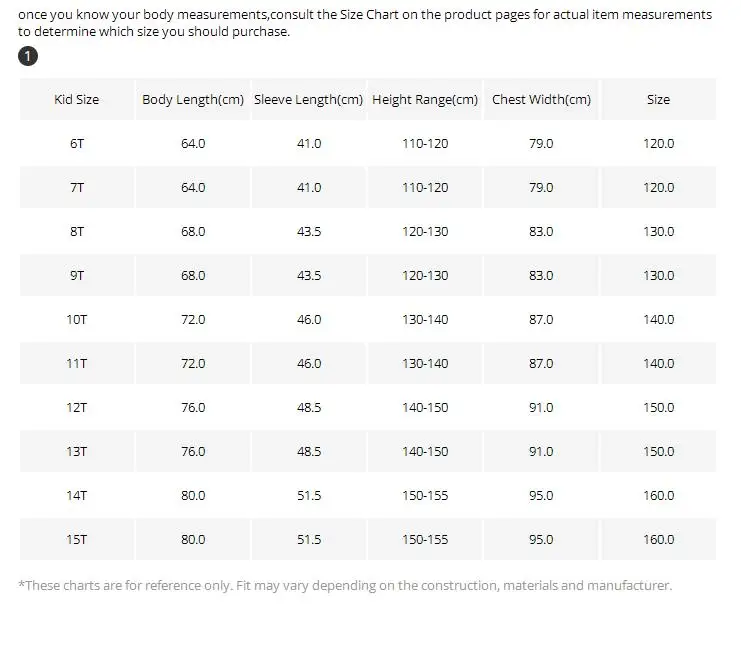Viewport: 741px width, 657px height.
Task: Select the Height Range(cm) column header
Action: click(425, 99)
